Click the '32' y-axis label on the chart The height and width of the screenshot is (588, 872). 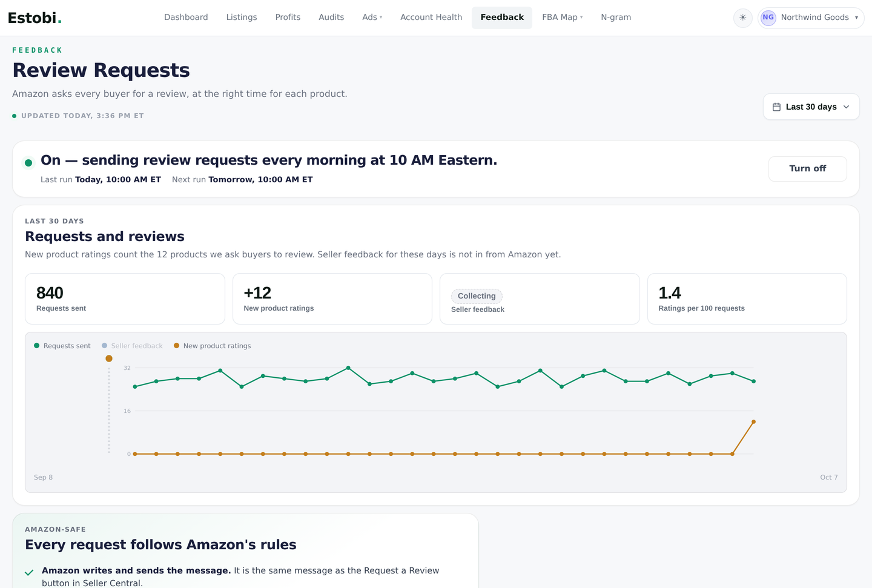point(127,368)
